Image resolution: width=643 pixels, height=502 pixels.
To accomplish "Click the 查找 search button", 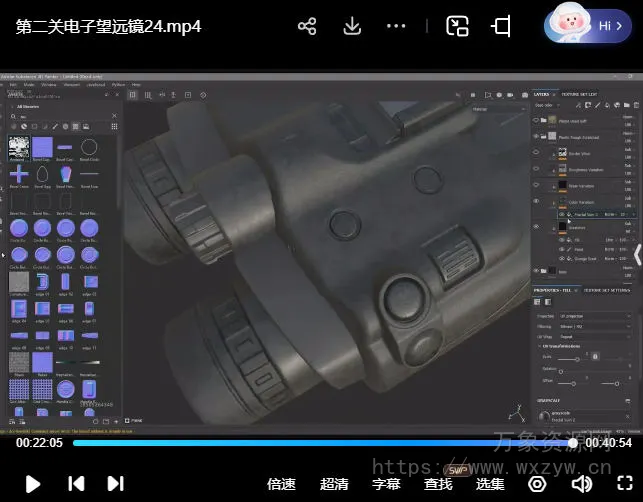I will coord(438,484).
